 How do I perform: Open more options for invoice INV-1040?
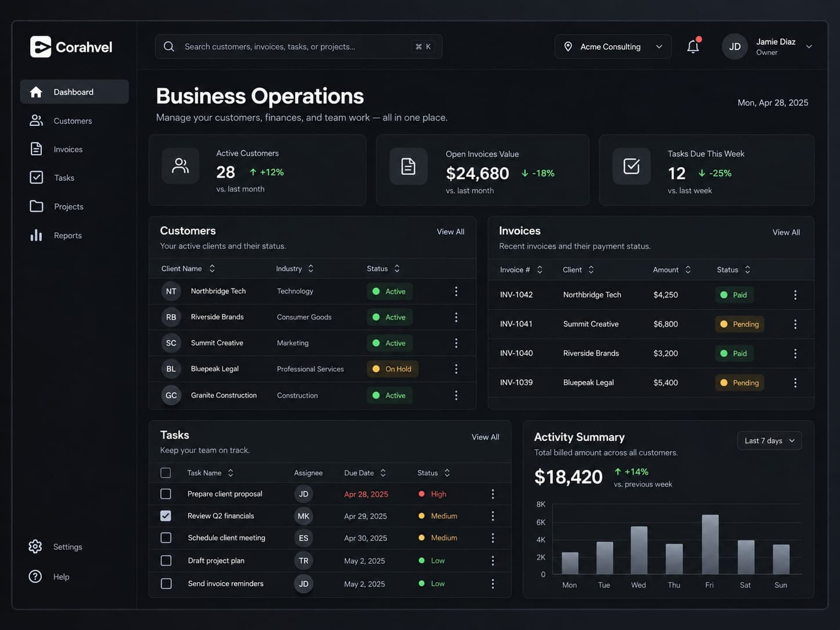tap(795, 353)
